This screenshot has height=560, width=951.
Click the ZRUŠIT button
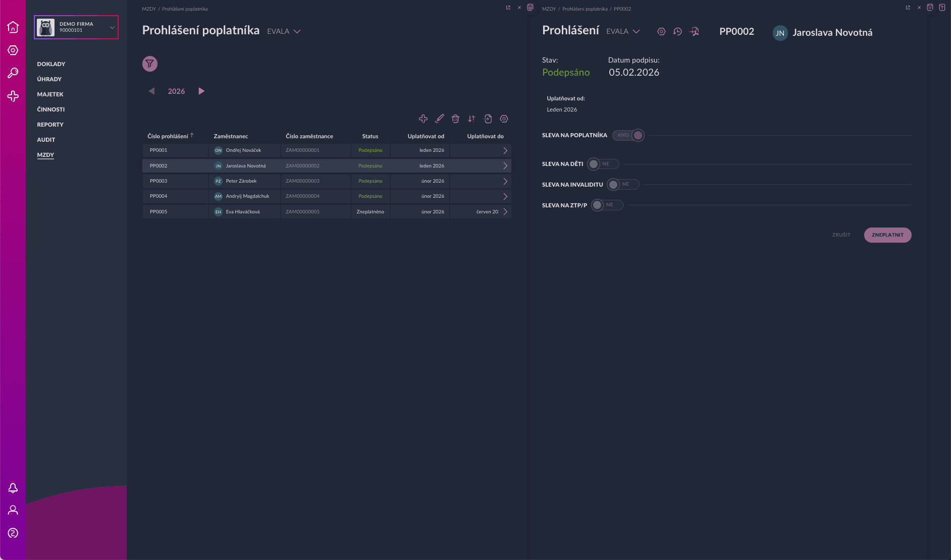pyautogui.click(x=841, y=235)
